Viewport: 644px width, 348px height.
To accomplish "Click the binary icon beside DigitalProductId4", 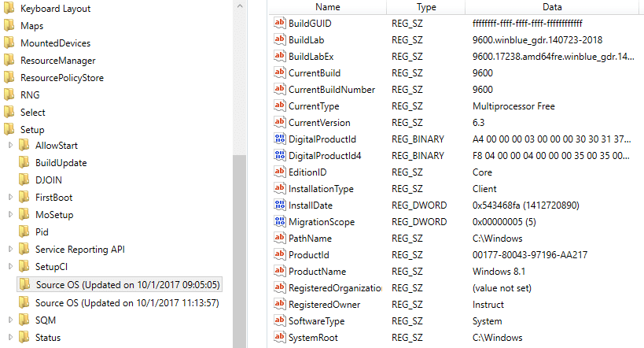I will [280, 155].
